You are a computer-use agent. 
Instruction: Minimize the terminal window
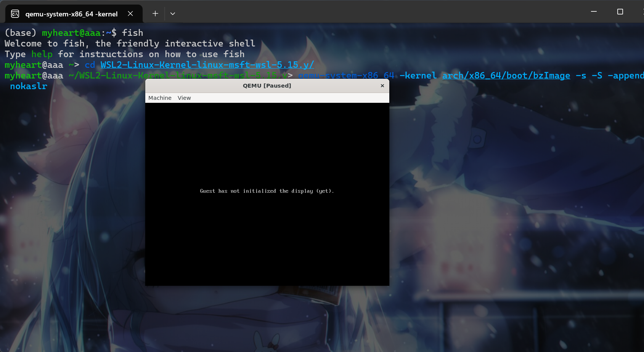pos(594,12)
